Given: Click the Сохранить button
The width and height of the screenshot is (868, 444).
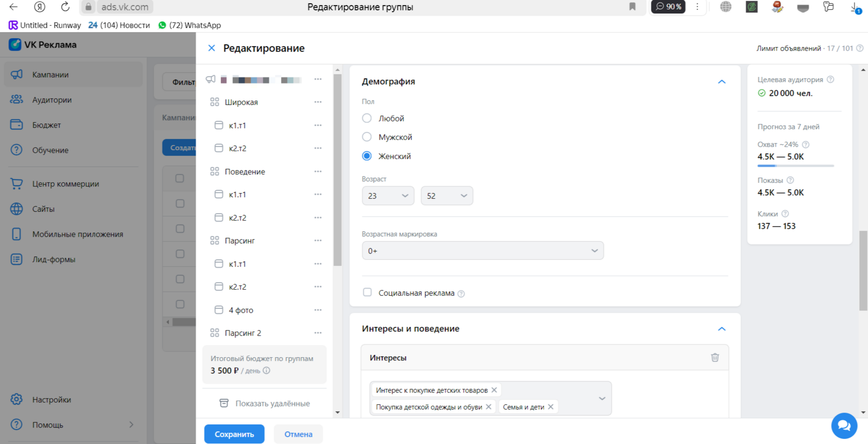Looking at the screenshot, I should (x=234, y=434).
